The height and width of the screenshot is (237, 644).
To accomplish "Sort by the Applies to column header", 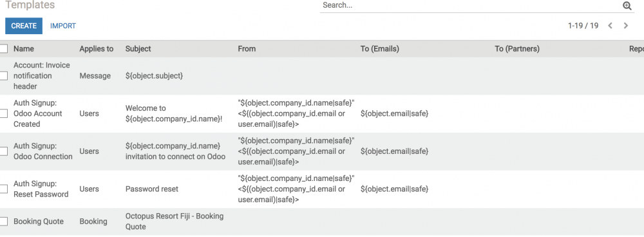I will pos(97,48).
